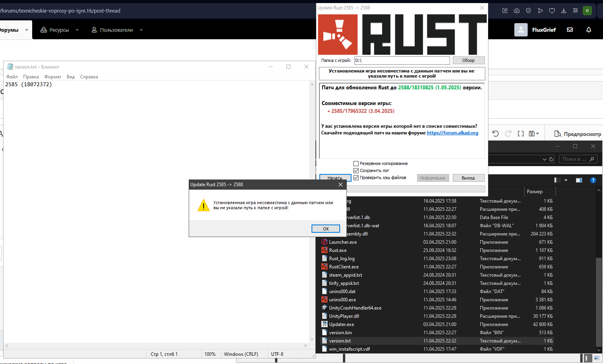Open the Файл menu in Notepad
Screen dimensions: 603x364
click(x=12, y=77)
